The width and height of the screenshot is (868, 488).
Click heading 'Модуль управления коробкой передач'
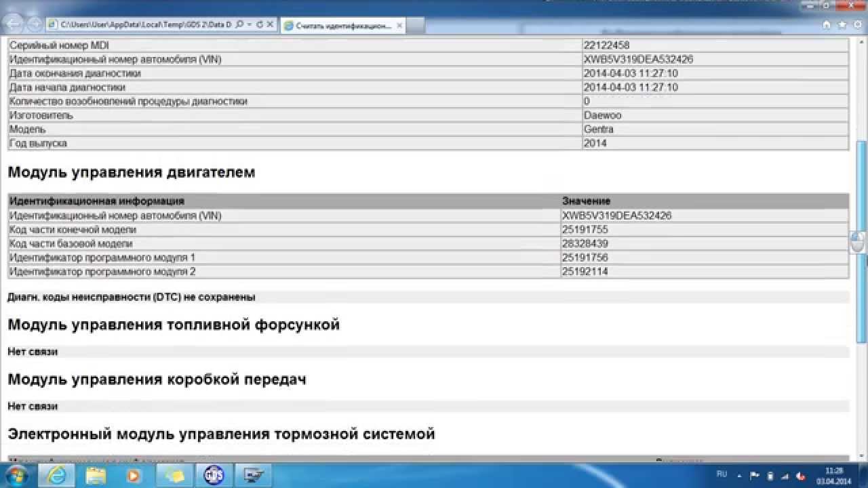point(157,379)
